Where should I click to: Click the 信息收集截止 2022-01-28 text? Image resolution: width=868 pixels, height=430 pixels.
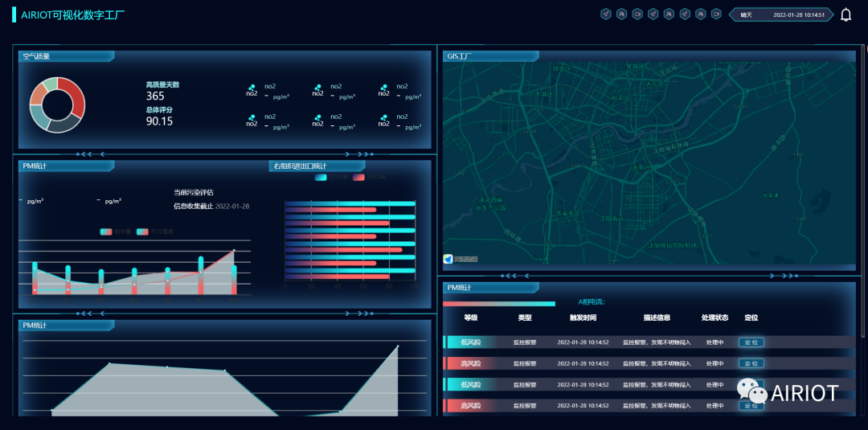[x=211, y=207]
